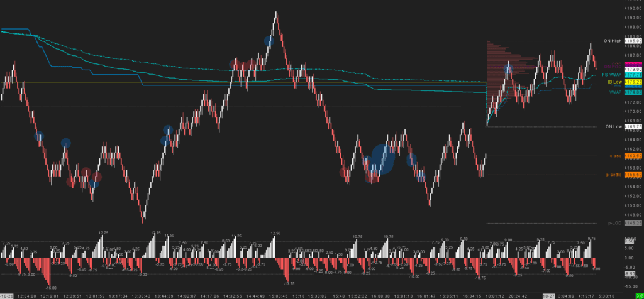This screenshot has width=644, height=299.
Task: Click the 4150.00 price axis label
Action: [x=633, y=205]
